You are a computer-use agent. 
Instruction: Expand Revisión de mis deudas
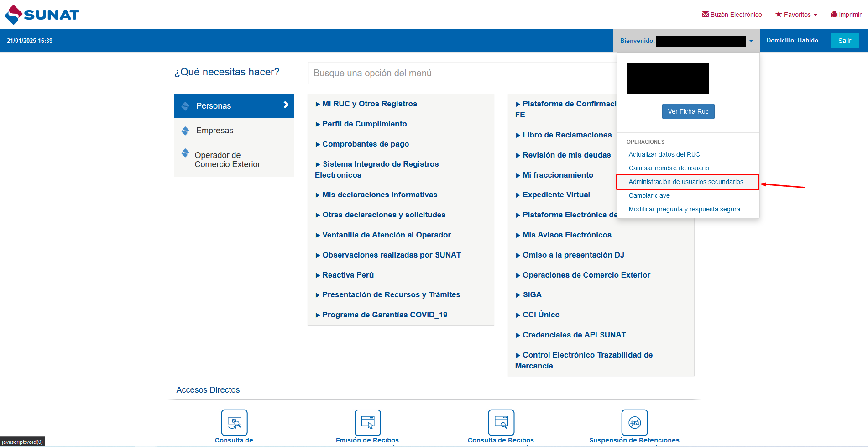pos(563,155)
